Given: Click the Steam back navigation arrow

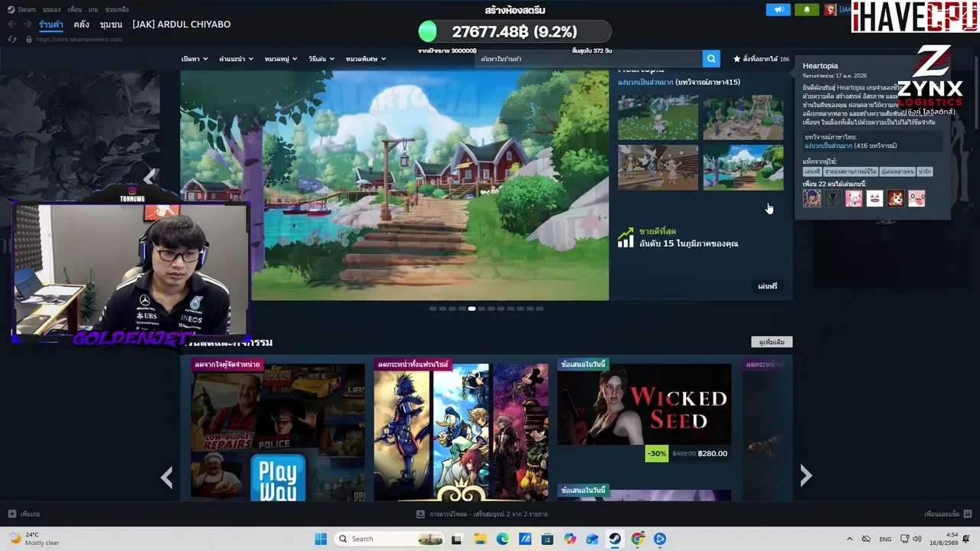Looking at the screenshot, I should (x=11, y=24).
